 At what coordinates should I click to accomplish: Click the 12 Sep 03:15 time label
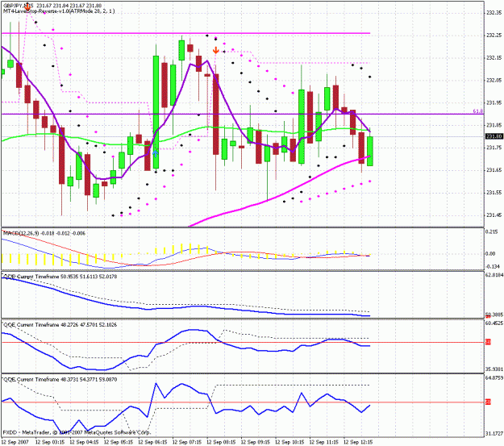click(50, 442)
